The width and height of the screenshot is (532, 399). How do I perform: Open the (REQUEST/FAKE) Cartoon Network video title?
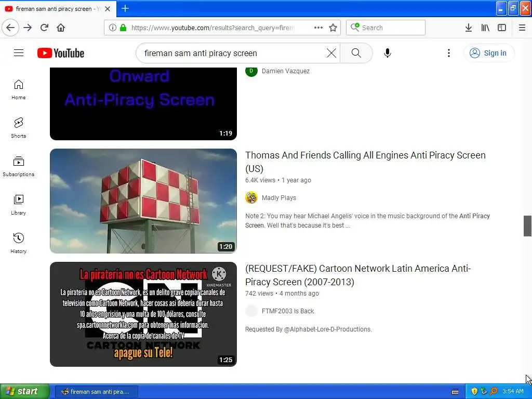coord(358,275)
